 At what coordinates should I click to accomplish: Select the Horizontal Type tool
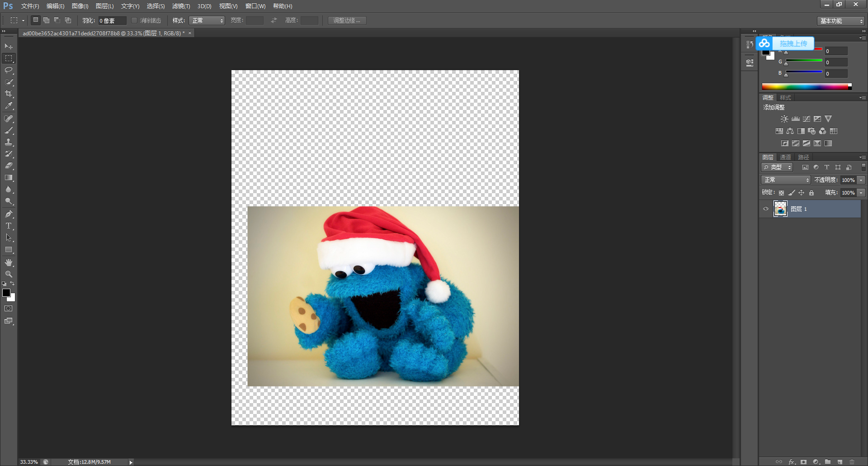(x=9, y=226)
